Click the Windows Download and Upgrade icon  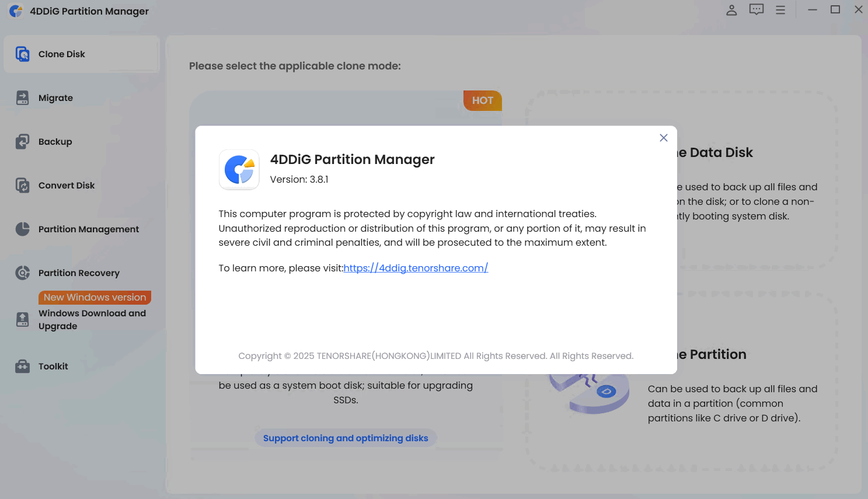[x=22, y=319]
